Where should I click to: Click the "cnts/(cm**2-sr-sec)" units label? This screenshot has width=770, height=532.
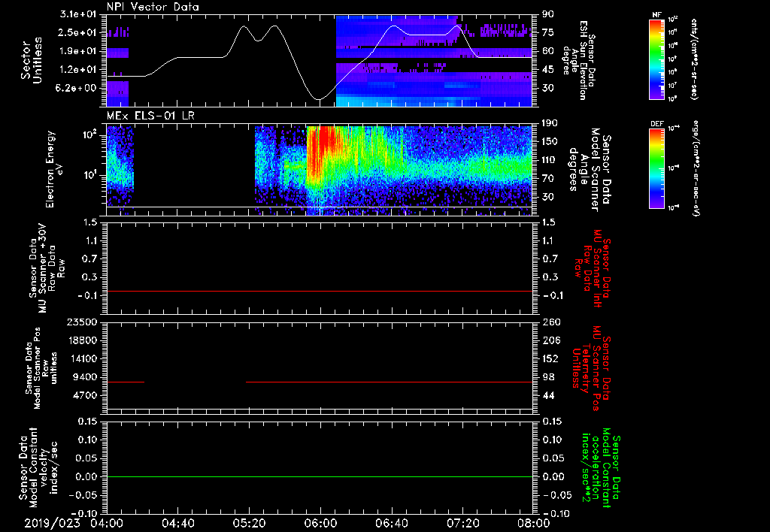(x=694, y=59)
